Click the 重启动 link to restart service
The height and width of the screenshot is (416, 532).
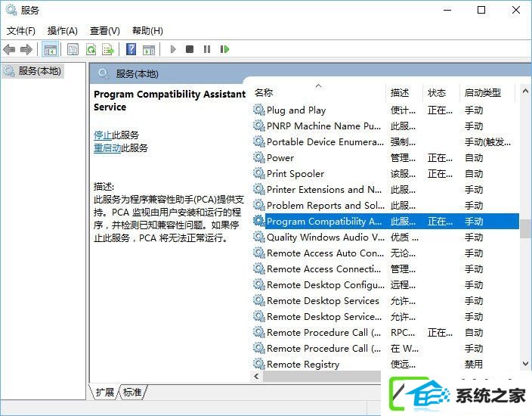107,147
